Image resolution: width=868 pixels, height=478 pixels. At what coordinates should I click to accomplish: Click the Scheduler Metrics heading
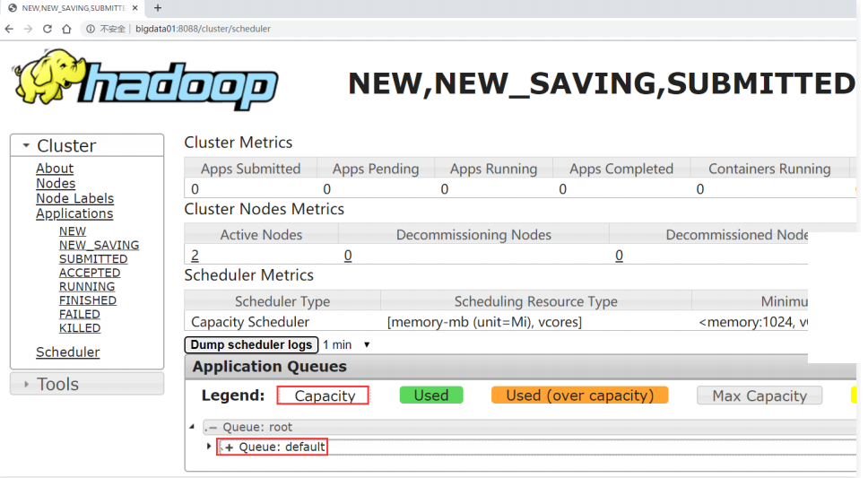tap(248, 275)
